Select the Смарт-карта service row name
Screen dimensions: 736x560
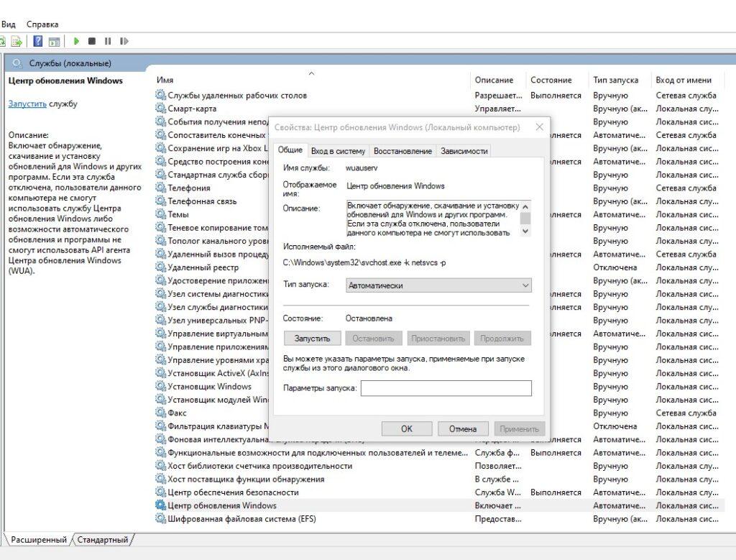pyautogui.click(x=192, y=109)
